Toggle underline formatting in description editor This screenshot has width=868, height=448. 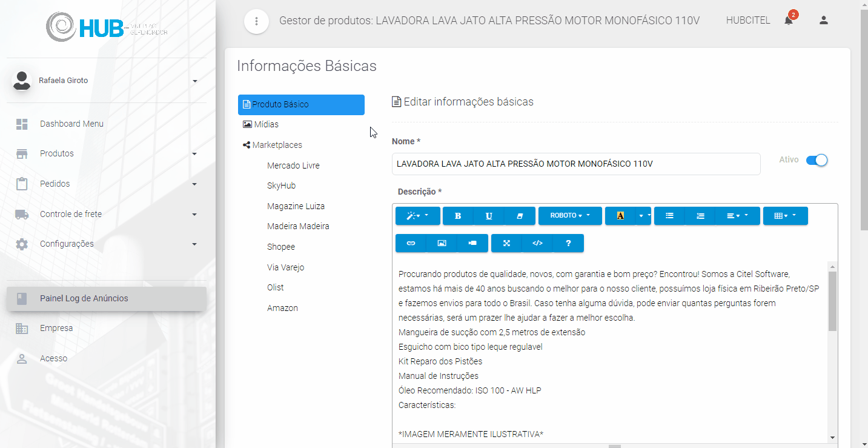pyautogui.click(x=489, y=216)
